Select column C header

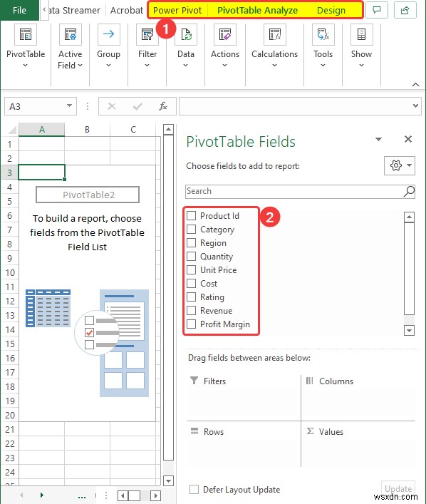pos(133,130)
